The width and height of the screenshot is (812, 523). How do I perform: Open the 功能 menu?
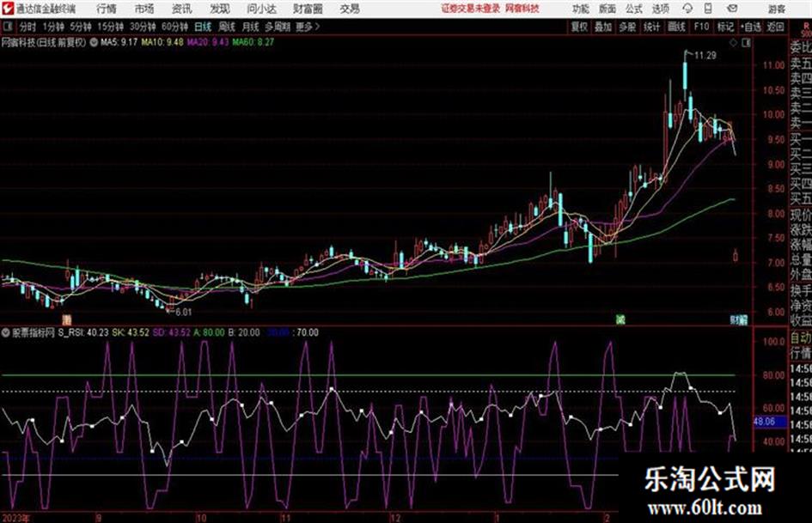[581, 9]
